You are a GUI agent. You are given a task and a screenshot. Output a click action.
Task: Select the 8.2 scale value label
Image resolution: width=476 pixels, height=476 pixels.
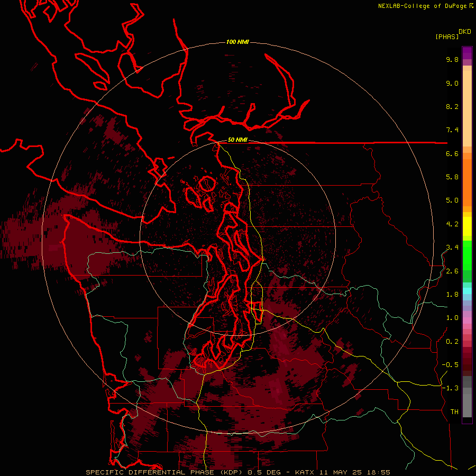452,106
